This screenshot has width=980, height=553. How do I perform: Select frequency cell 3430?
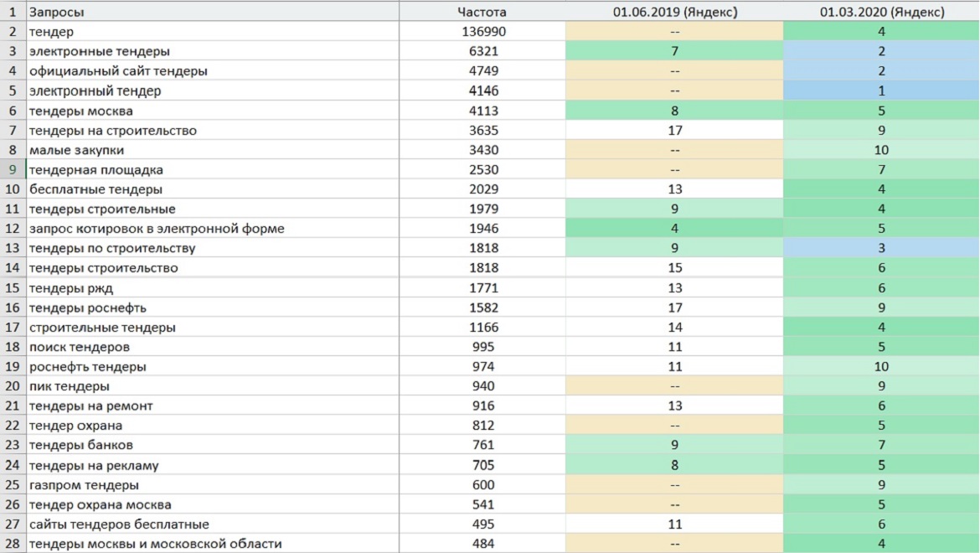482,150
